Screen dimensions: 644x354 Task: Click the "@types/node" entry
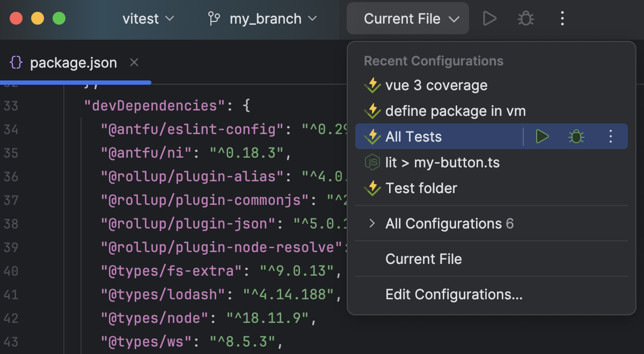click(x=155, y=318)
